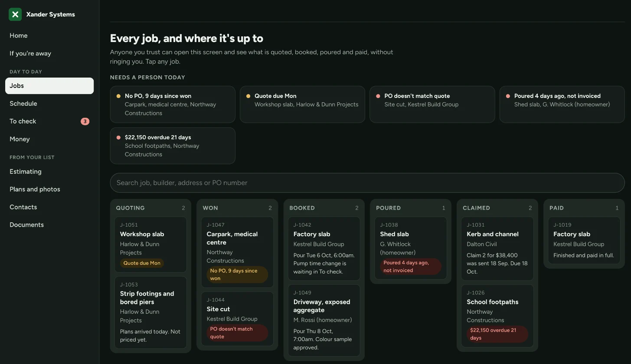Click the CLAIMED column header
Image resolution: width=631 pixels, height=364 pixels.
476,208
